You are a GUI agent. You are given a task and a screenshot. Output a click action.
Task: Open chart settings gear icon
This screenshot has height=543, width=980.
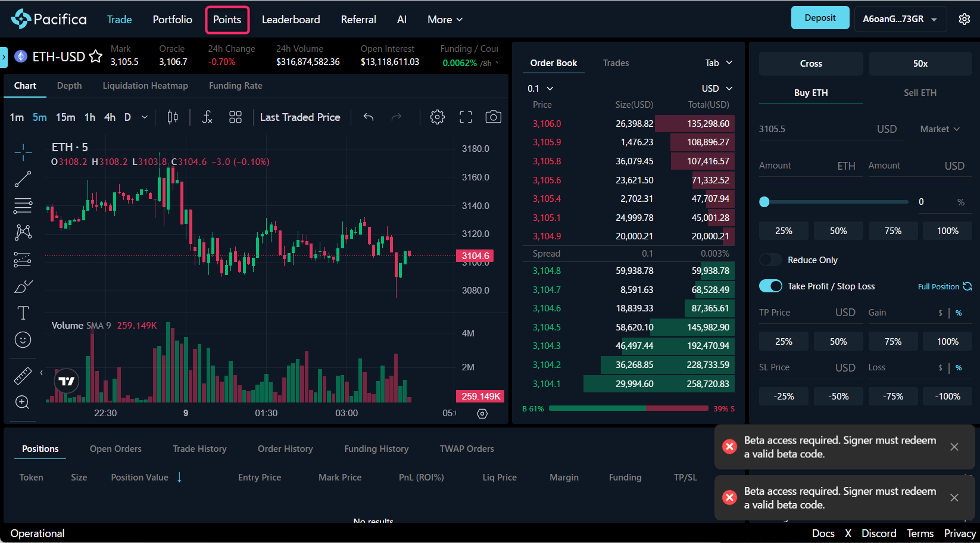click(437, 117)
